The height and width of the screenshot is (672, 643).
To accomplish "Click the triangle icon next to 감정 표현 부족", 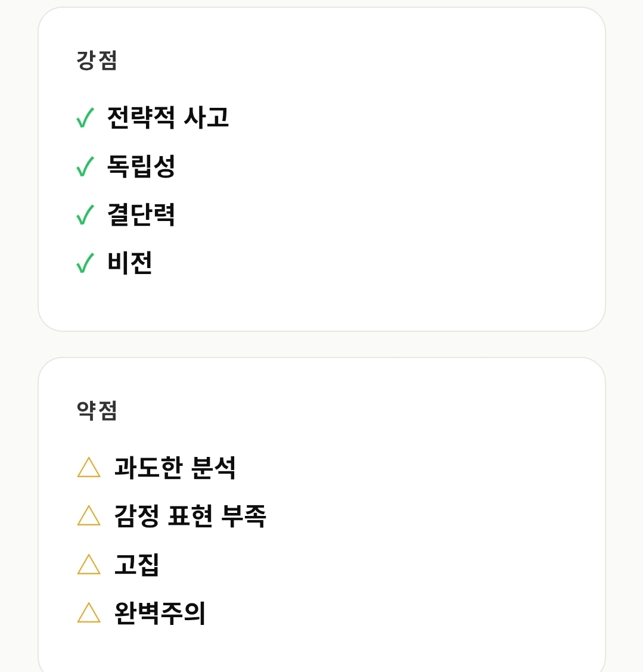I will [x=89, y=516].
